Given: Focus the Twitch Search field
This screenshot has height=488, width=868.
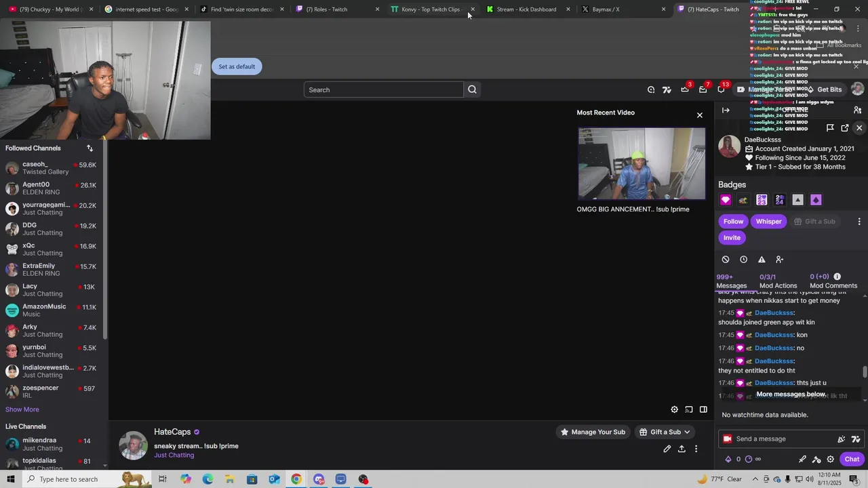Looking at the screenshot, I should (384, 89).
